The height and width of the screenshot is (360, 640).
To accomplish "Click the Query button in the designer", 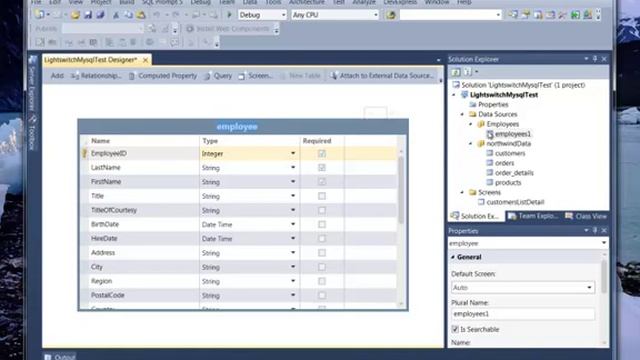I will (x=218, y=76).
